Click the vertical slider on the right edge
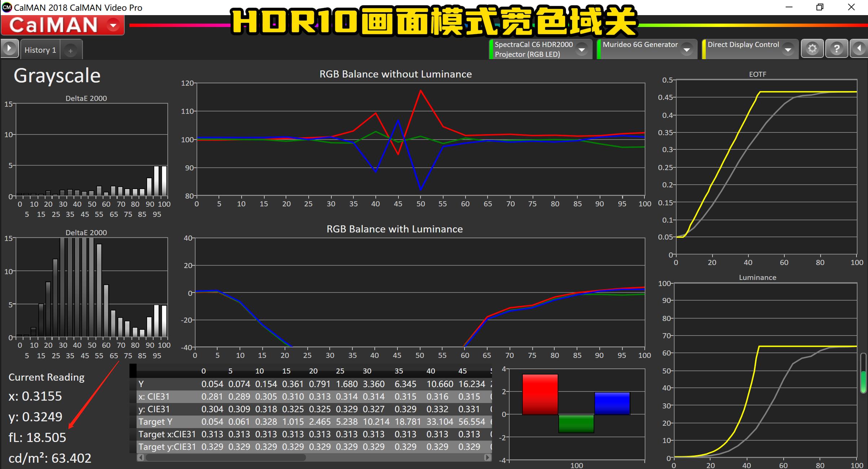The width and height of the screenshot is (868, 469). pos(863,372)
